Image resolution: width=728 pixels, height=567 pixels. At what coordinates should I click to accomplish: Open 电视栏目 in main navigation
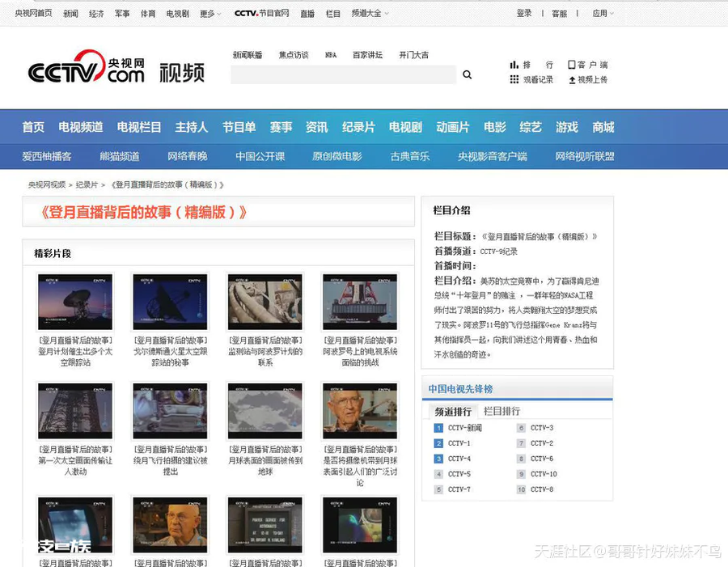[x=139, y=127]
